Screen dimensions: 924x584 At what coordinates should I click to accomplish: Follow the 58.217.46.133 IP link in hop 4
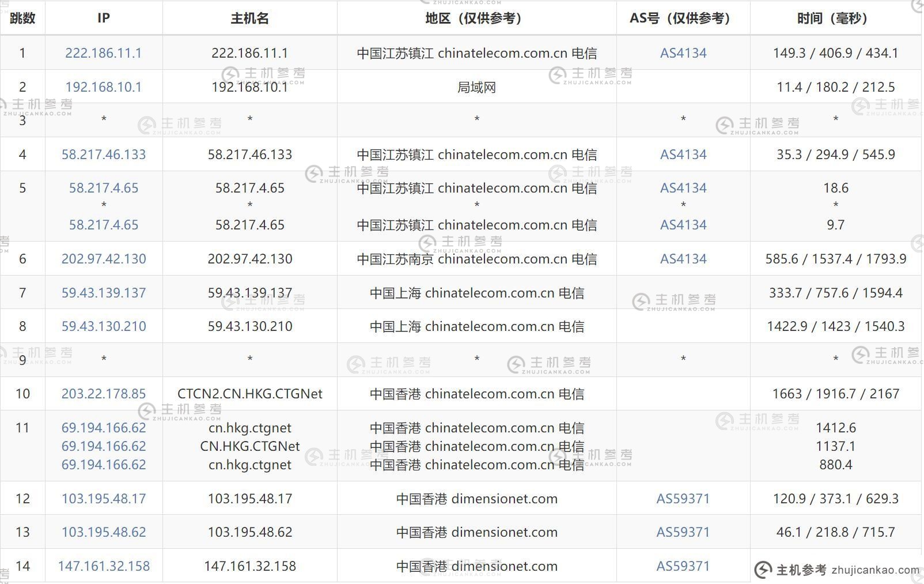coord(104,155)
